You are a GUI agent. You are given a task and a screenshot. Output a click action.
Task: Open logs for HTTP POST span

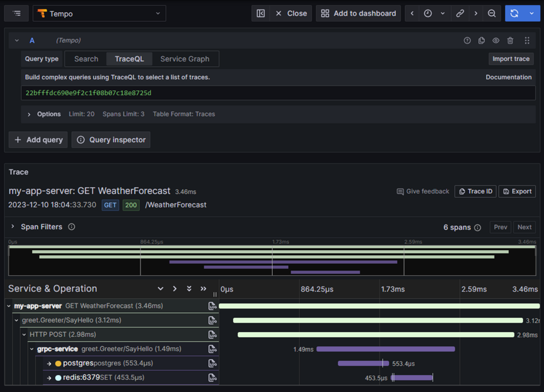[x=213, y=334]
